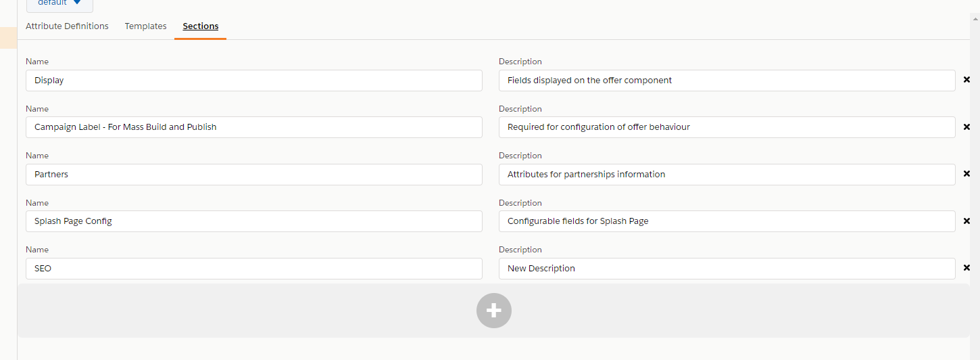The image size is (980, 360).
Task: Focus 'Configurable fields for Splash Page' description
Action: pos(727,221)
